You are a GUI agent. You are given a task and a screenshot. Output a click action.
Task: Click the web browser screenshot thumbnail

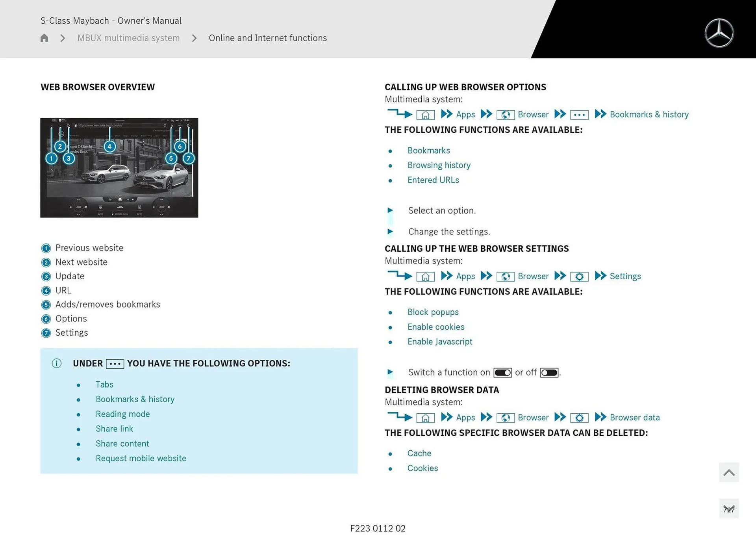tap(119, 168)
